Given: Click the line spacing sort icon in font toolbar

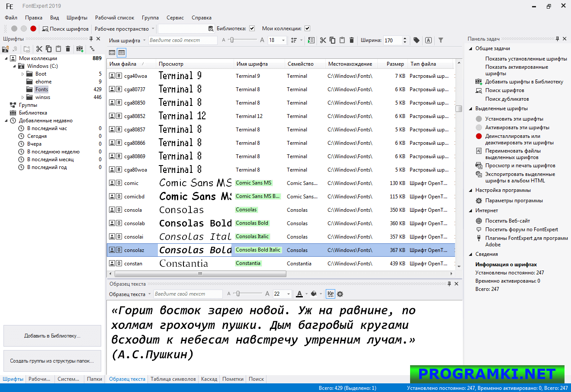Looking at the screenshot, I should pos(294,40).
